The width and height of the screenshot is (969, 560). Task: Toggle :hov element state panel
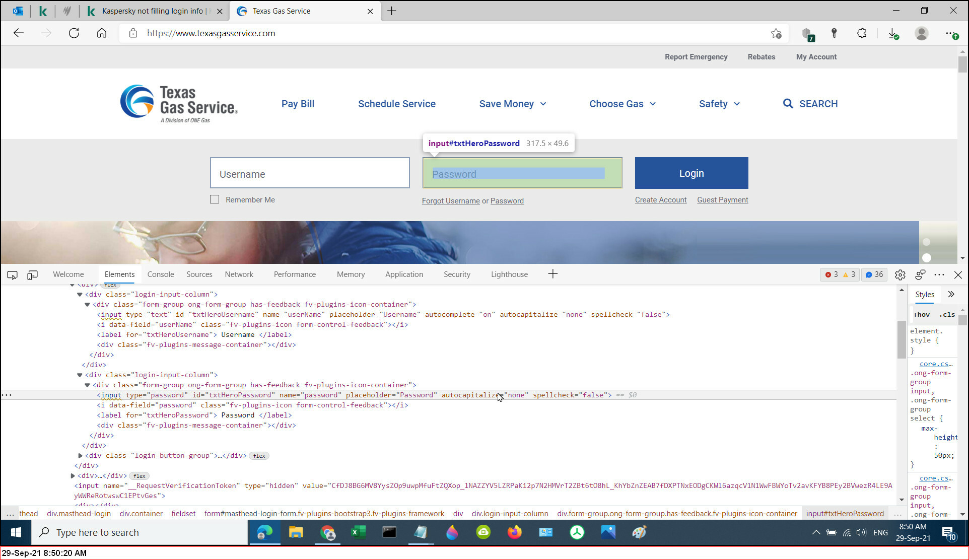pyautogui.click(x=922, y=314)
